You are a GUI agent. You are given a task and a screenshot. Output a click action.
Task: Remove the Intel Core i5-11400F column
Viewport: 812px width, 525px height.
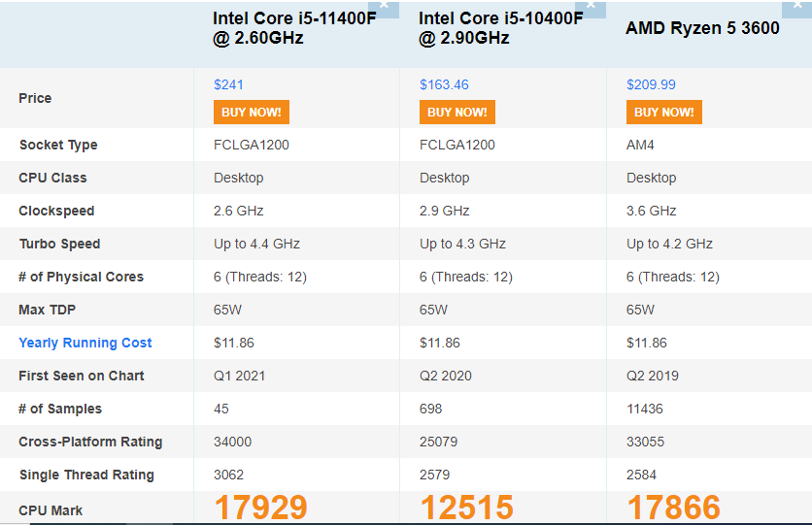[x=384, y=7]
